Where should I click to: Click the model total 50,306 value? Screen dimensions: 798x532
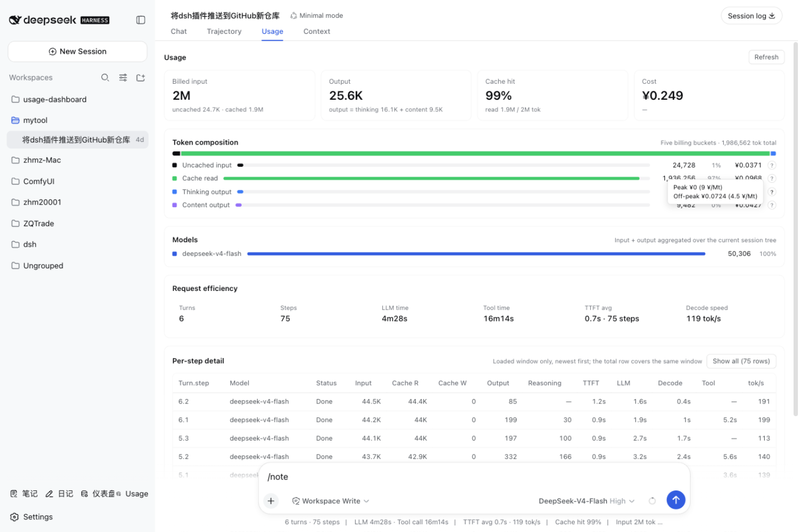pos(739,254)
